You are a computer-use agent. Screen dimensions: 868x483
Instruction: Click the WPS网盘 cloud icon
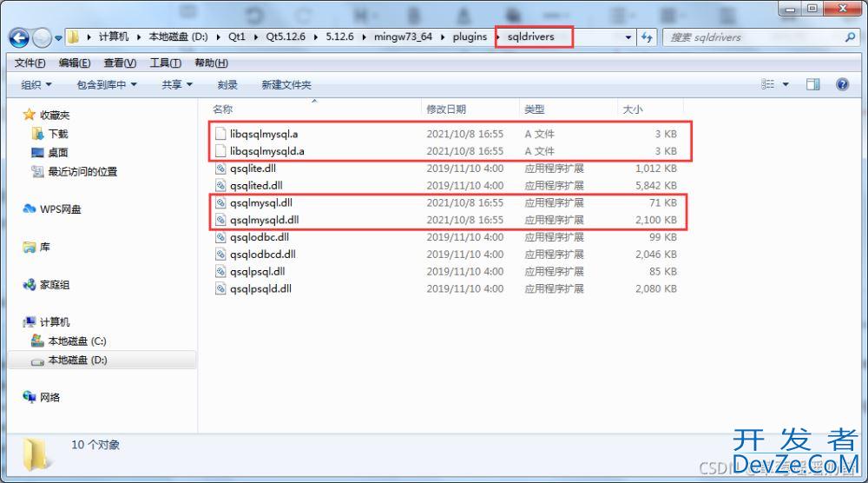pyautogui.click(x=29, y=208)
